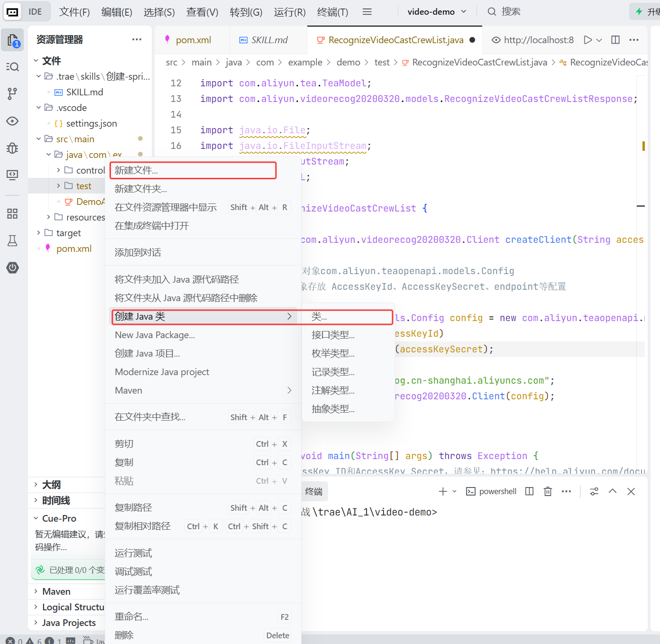This screenshot has width=660, height=644.
Task: Click the IDE logo icon
Action: (13, 12)
